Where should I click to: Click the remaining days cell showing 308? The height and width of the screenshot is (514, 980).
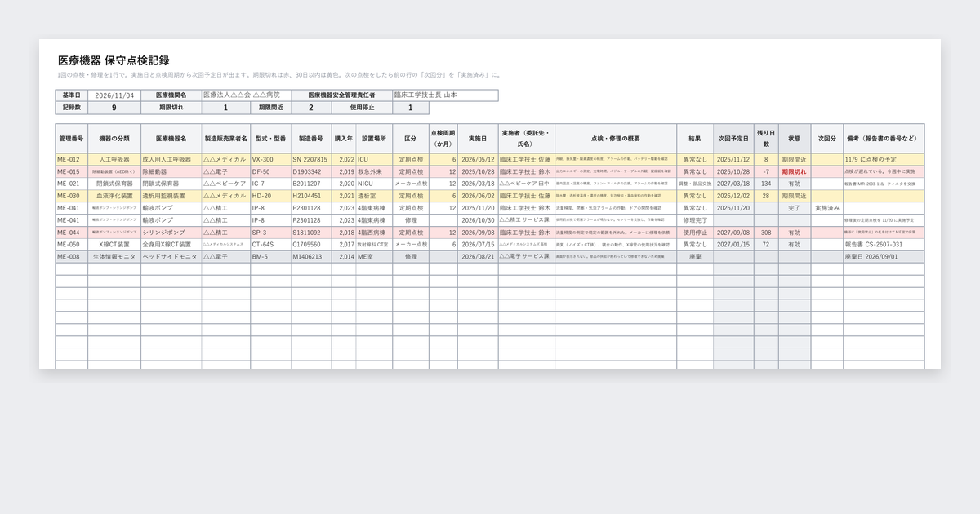[x=766, y=233]
